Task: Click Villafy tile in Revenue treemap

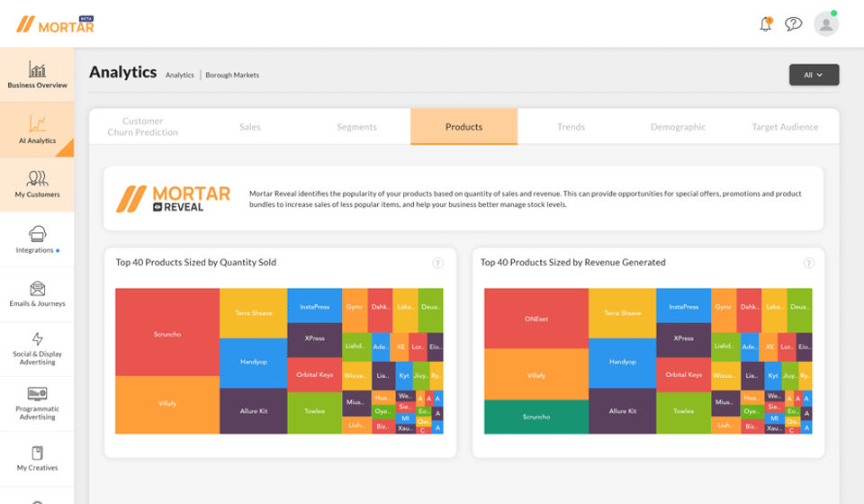Action: (x=536, y=374)
